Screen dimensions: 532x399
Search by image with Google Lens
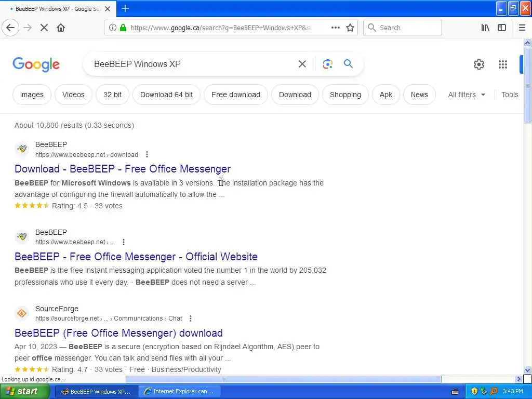[327, 64]
